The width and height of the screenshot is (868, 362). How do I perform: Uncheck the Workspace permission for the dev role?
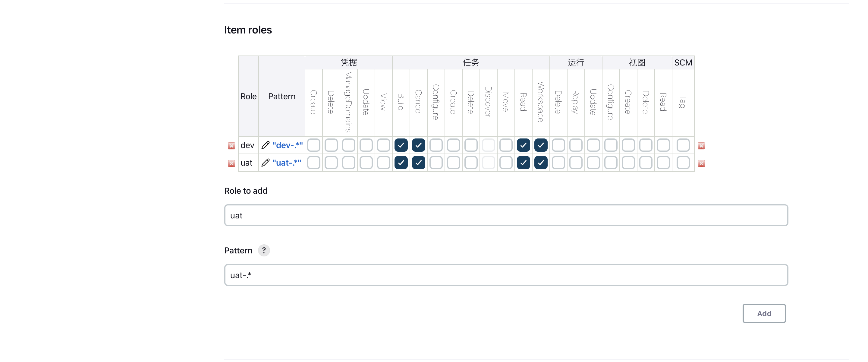click(x=540, y=145)
